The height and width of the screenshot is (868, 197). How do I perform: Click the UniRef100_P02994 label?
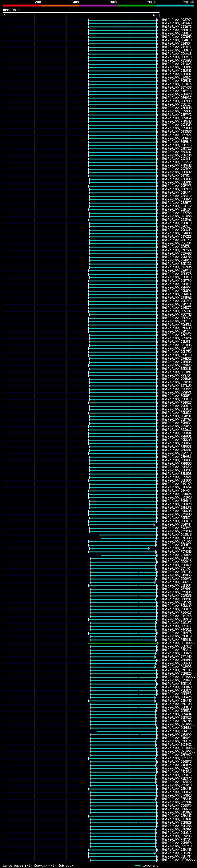pos(177,802)
